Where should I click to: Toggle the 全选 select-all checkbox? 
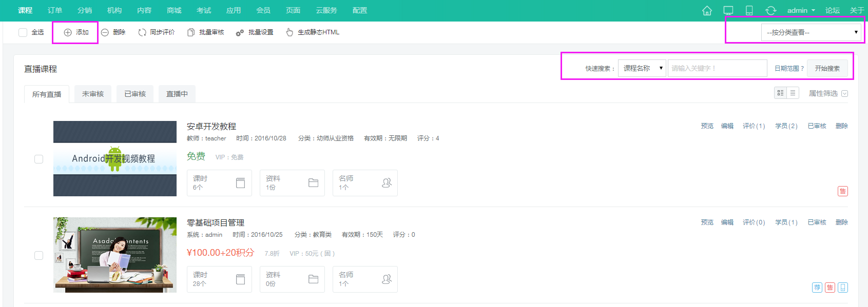23,32
